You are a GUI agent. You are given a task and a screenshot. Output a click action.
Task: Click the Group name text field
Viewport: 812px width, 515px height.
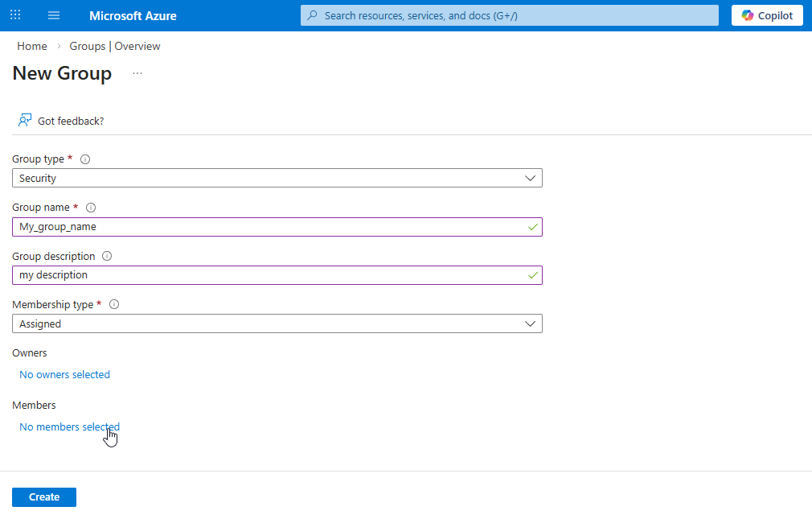pyautogui.click(x=269, y=227)
